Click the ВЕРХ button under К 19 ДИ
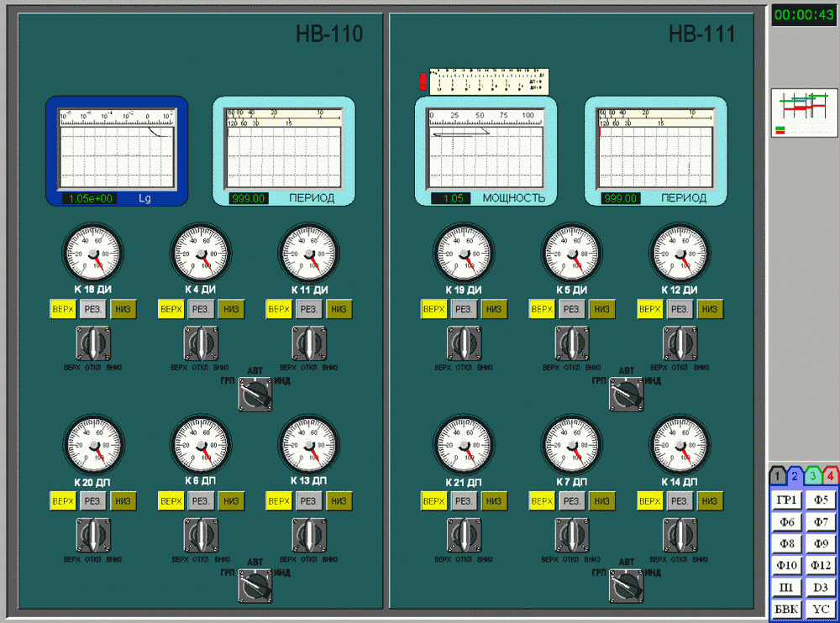Screen dimensions: 840x623 [x=434, y=309]
